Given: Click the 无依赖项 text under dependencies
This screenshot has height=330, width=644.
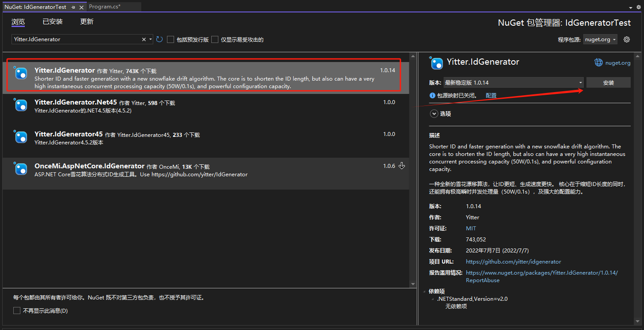Looking at the screenshot, I should point(456,306).
